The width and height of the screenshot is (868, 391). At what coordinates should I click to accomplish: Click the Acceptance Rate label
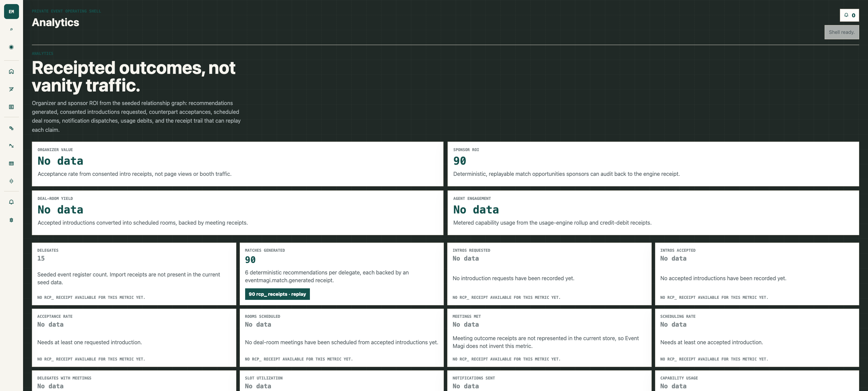click(x=55, y=316)
